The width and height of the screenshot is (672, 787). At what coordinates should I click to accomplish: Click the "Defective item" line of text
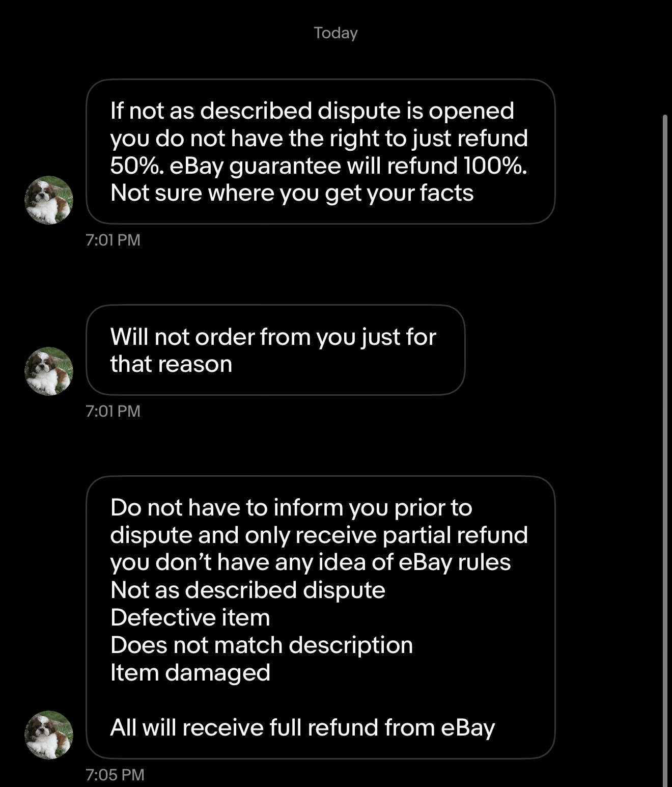190,617
